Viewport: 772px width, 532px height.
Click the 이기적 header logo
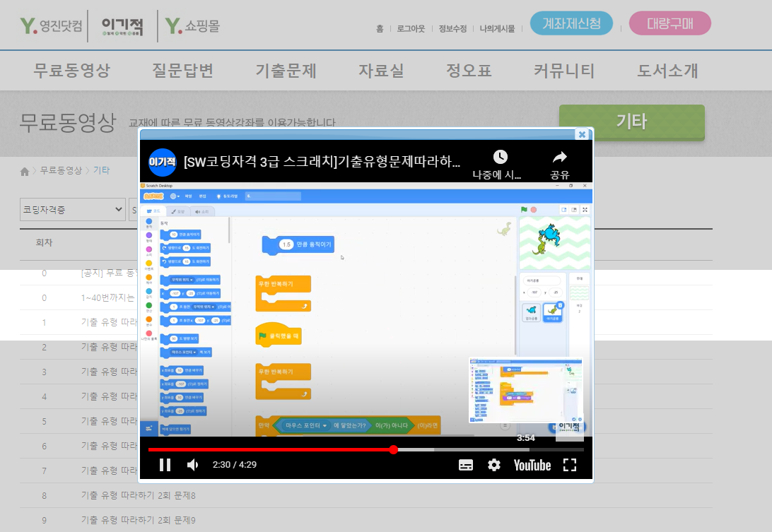[122, 26]
